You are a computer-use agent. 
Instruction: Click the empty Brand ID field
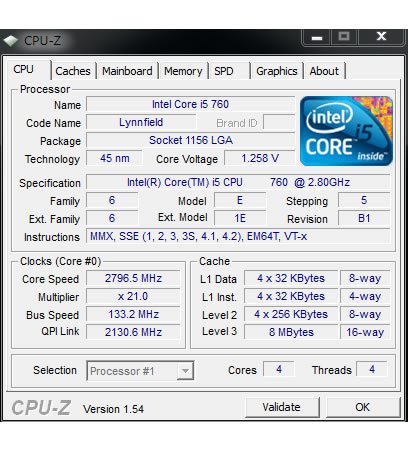[x=279, y=122]
